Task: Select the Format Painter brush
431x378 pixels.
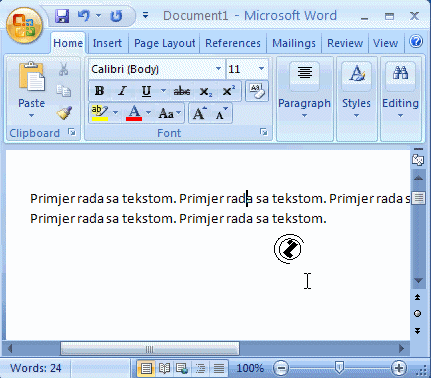Action: (x=64, y=113)
